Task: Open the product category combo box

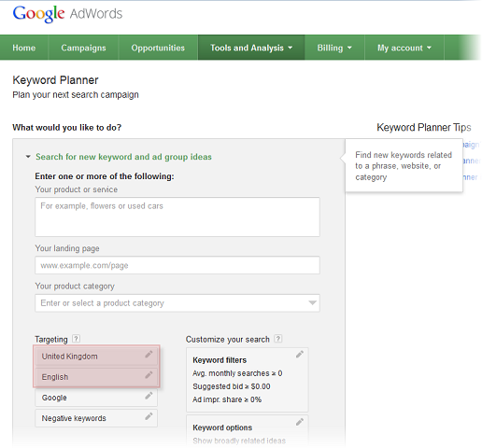Action: click(177, 303)
